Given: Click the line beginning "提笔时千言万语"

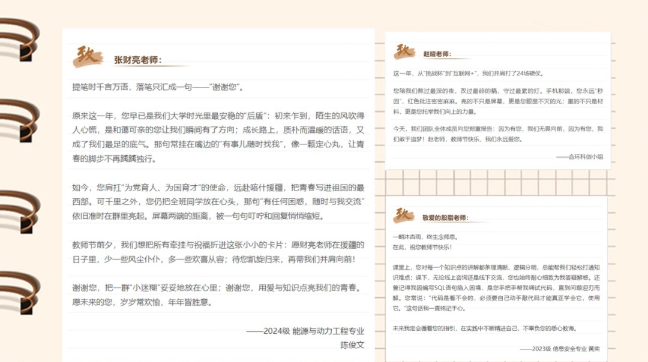Looking at the screenshot, I should (158, 87).
